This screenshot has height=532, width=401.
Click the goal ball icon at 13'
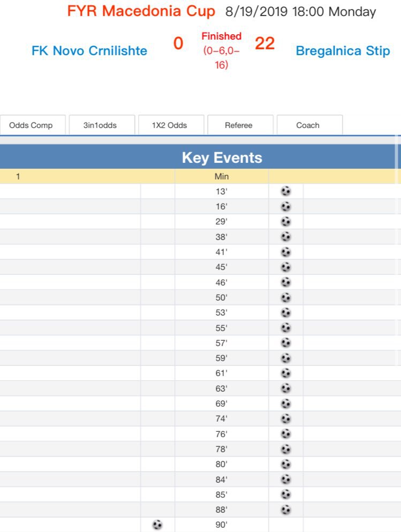pos(286,191)
